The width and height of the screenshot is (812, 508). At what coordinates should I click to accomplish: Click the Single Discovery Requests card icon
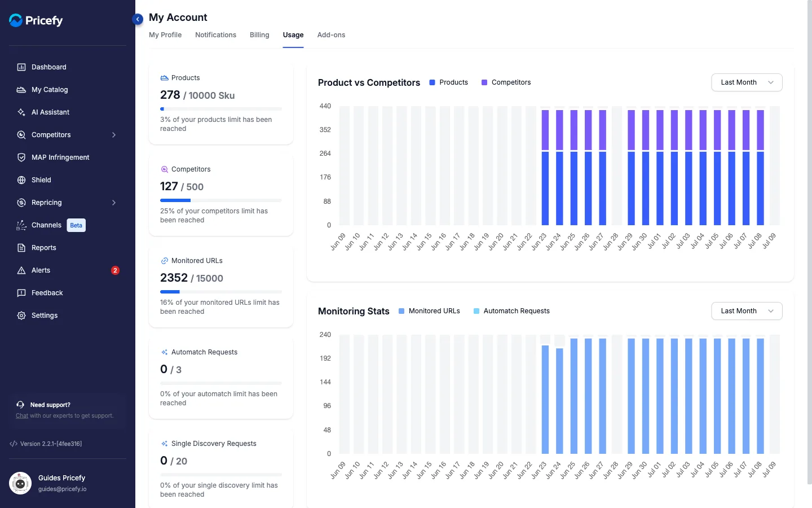click(x=164, y=444)
